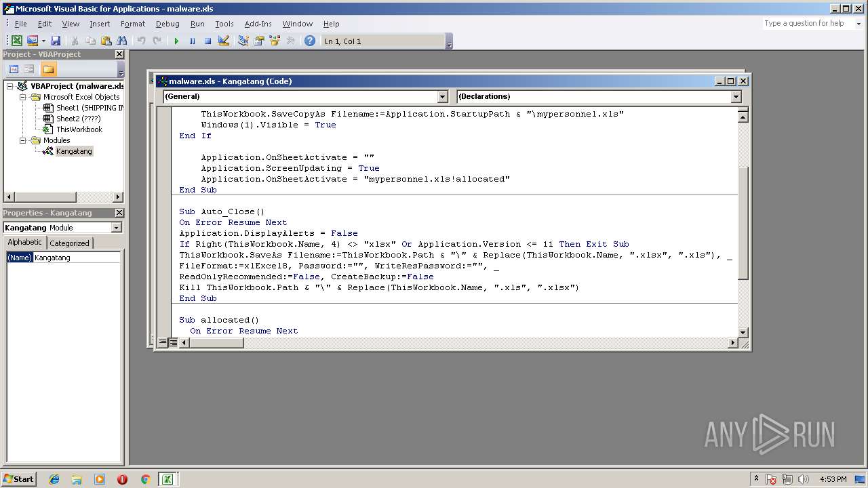
Task: Select the Modules folder label
Action: tap(57, 140)
